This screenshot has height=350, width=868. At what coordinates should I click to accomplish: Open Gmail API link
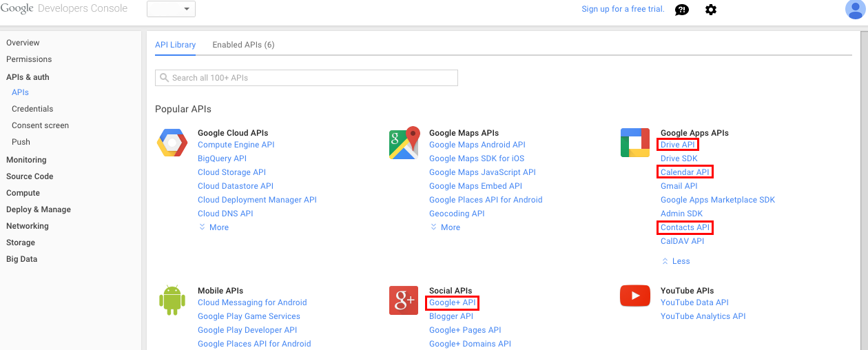[x=679, y=186]
